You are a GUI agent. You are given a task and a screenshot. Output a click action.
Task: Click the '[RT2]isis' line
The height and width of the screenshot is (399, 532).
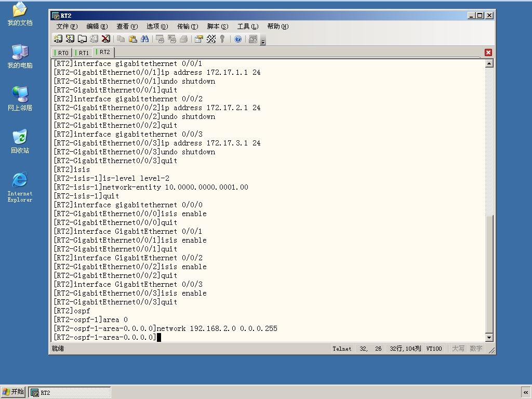pyautogui.click(x=72, y=170)
